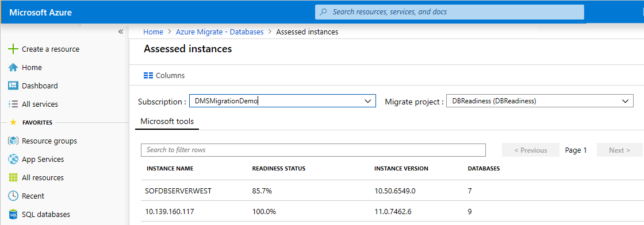Image resolution: width=644 pixels, height=225 pixels.
Task: Click the All resources grid icon
Action: coord(13,178)
